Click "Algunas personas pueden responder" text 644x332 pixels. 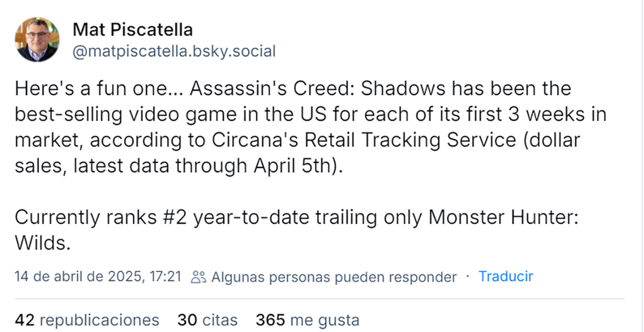pos(334,277)
